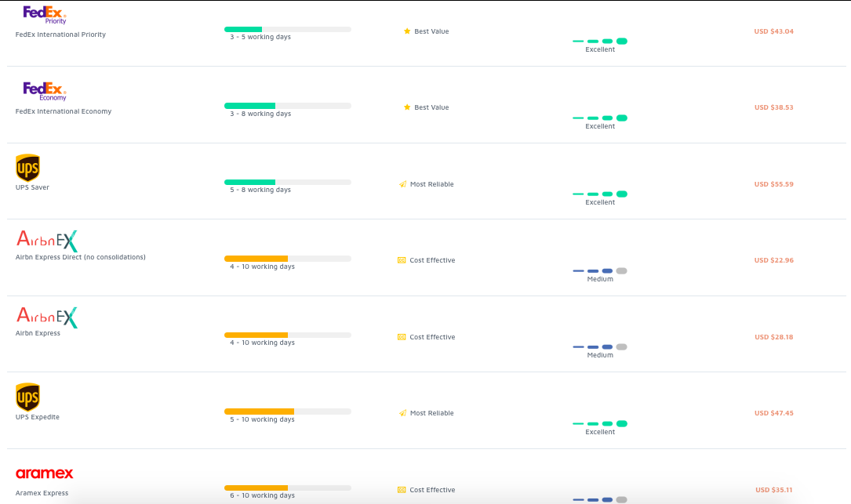851x504 pixels.
Task: Click the Airbn Express Direct logo
Action: pyautogui.click(x=47, y=241)
